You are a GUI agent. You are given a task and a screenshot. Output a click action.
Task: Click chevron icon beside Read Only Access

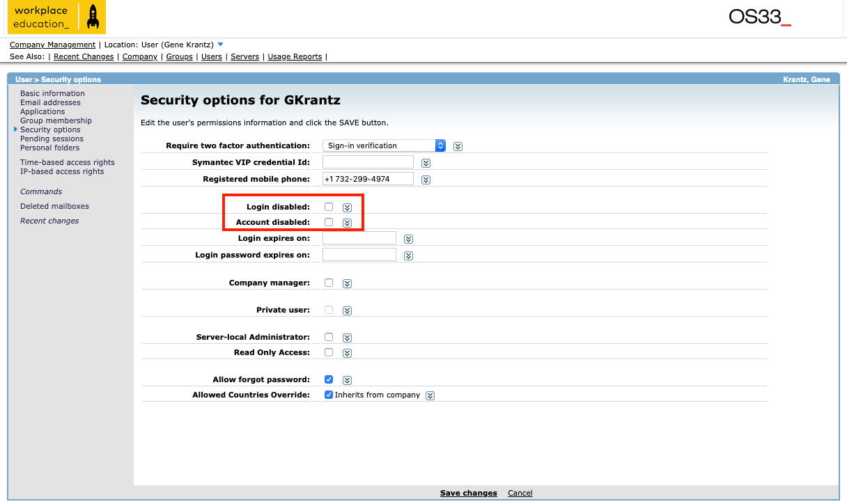pos(347,353)
